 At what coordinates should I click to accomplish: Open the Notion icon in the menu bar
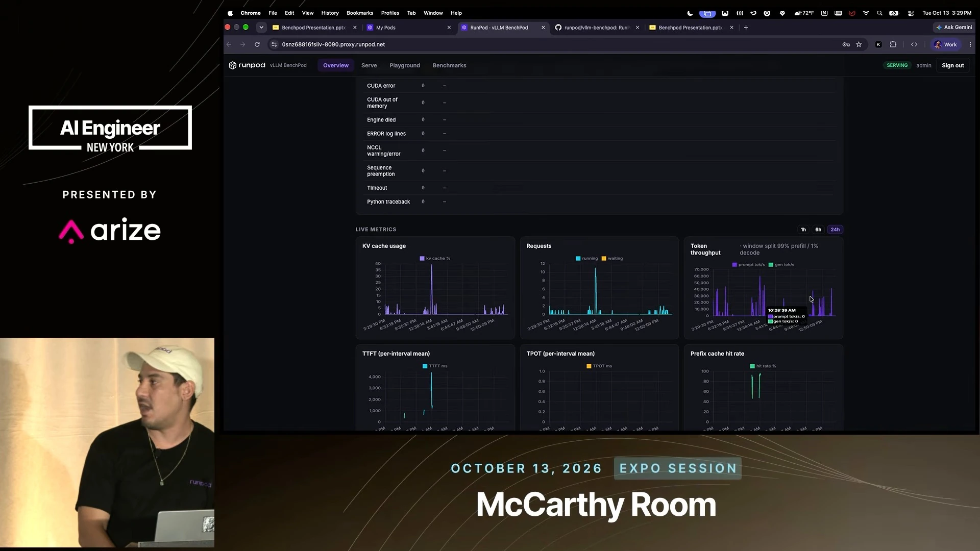point(824,13)
